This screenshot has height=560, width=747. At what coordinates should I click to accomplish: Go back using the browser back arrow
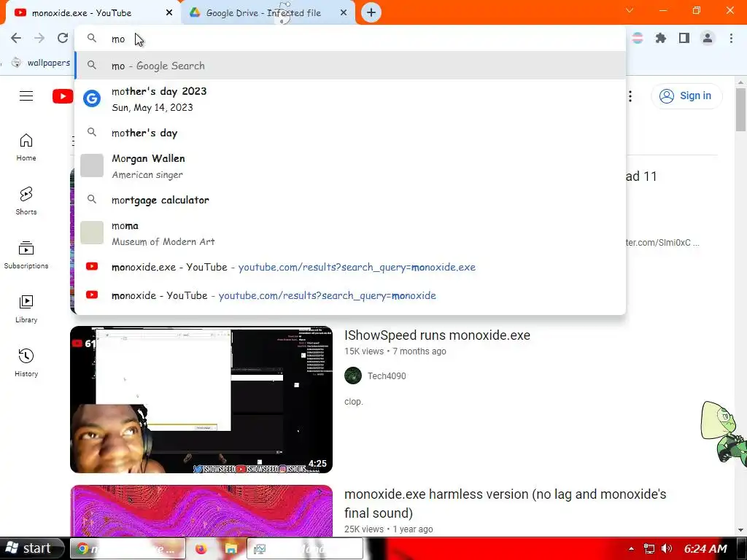(16, 38)
